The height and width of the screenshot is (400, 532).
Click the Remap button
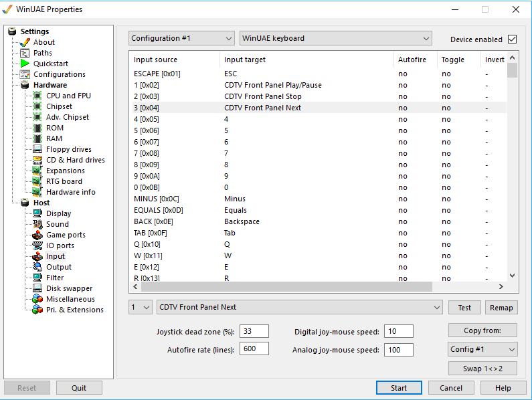[x=501, y=308]
